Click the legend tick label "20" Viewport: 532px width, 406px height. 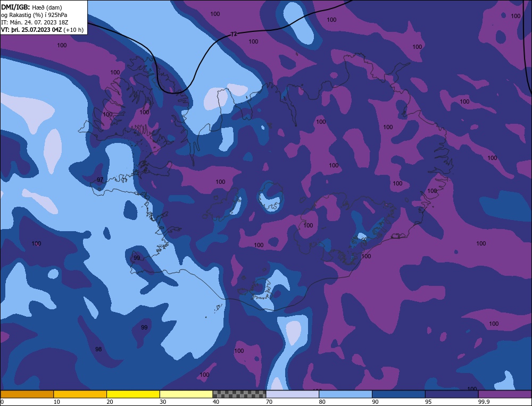pyautogui.click(x=110, y=402)
